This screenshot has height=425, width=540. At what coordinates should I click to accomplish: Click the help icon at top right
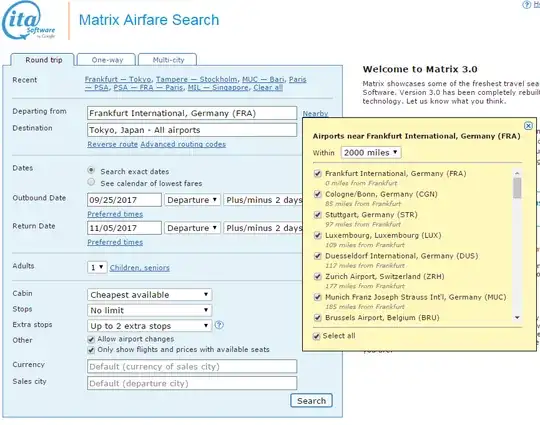[x=527, y=4]
